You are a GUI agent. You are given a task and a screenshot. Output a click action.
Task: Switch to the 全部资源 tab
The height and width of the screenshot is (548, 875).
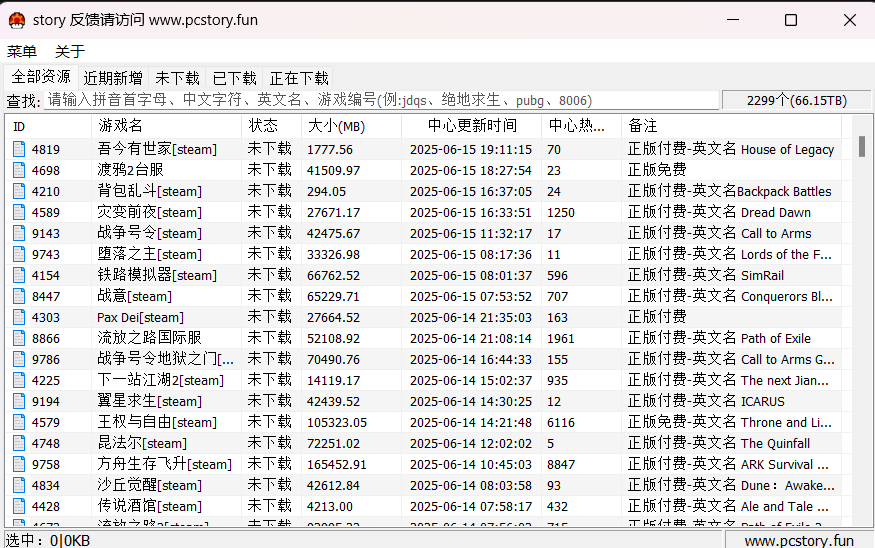click(41, 76)
